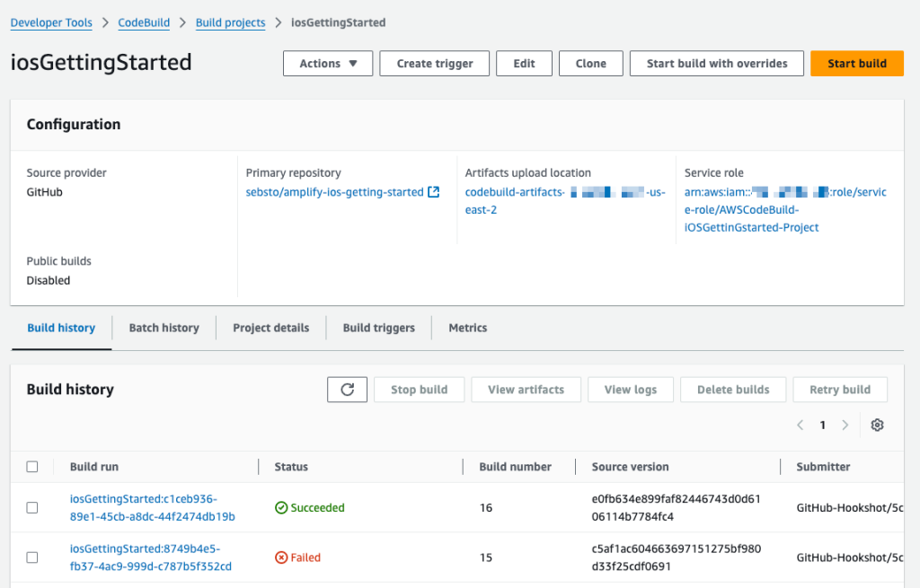Screen dimensions: 920x588
Task: Click the green Succeeded status icon
Action: pos(281,508)
